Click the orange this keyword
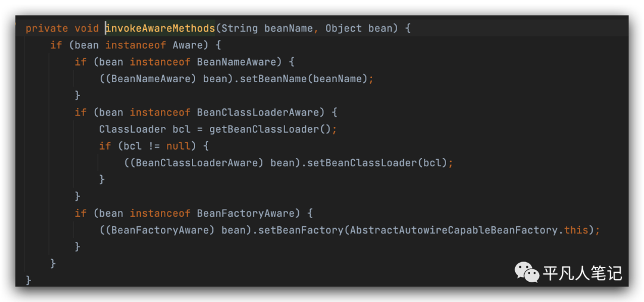644x302 pixels. 576,230
